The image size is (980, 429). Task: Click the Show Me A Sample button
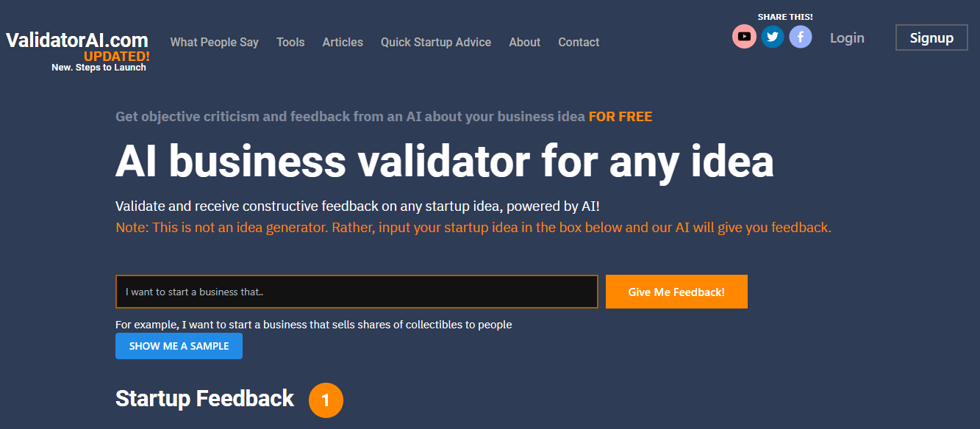(179, 346)
